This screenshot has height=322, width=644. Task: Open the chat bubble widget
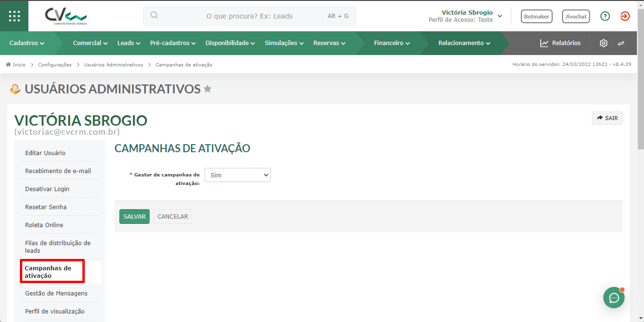pyautogui.click(x=614, y=298)
